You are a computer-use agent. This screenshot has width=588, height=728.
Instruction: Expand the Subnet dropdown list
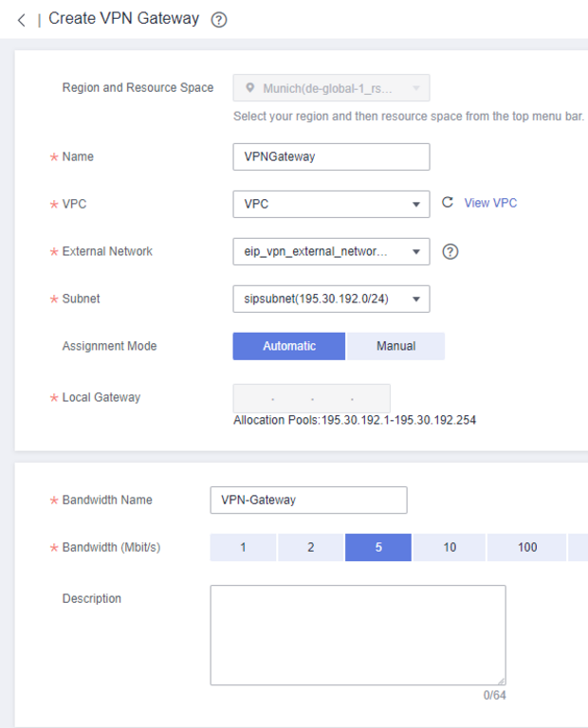(x=330, y=299)
